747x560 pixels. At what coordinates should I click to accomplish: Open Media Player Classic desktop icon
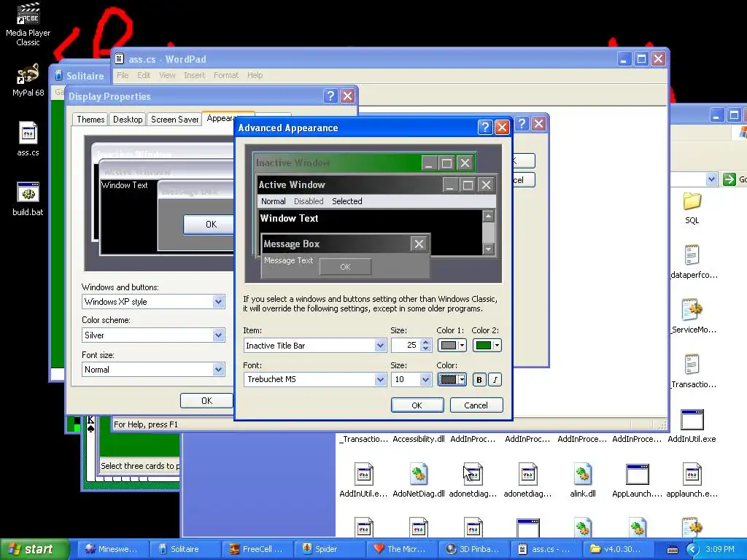pyautogui.click(x=28, y=24)
